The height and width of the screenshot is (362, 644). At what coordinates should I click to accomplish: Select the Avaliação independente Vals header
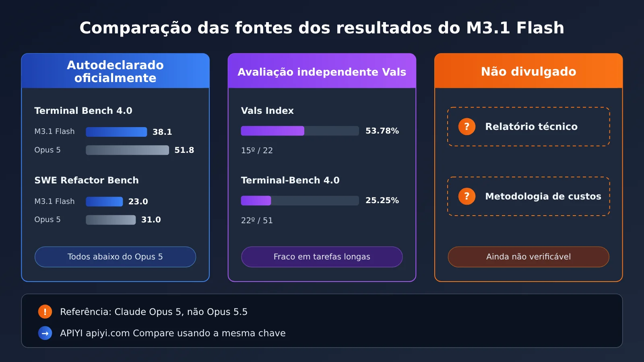(322, 71)
